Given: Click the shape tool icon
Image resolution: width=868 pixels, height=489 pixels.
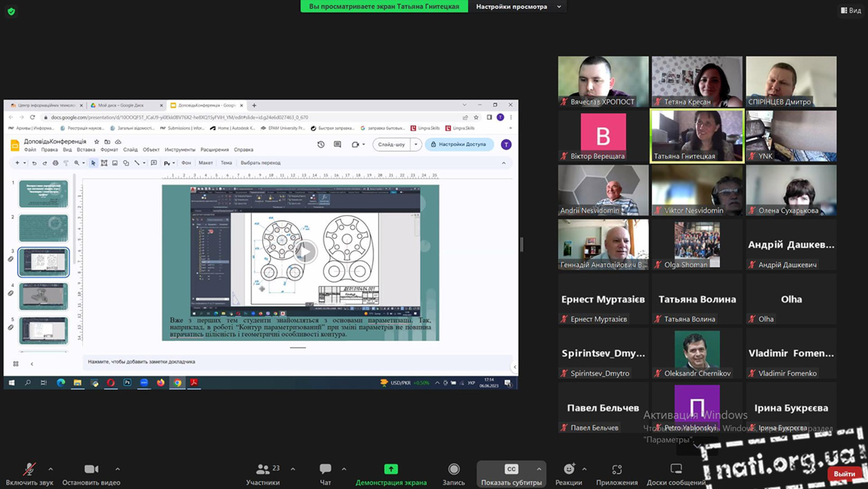Looking at the screenshot, I should [x=126, y=163].
